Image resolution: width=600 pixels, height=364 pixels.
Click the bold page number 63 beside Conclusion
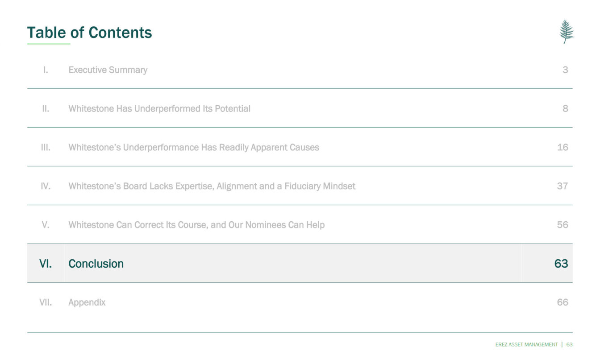[561, 264]
